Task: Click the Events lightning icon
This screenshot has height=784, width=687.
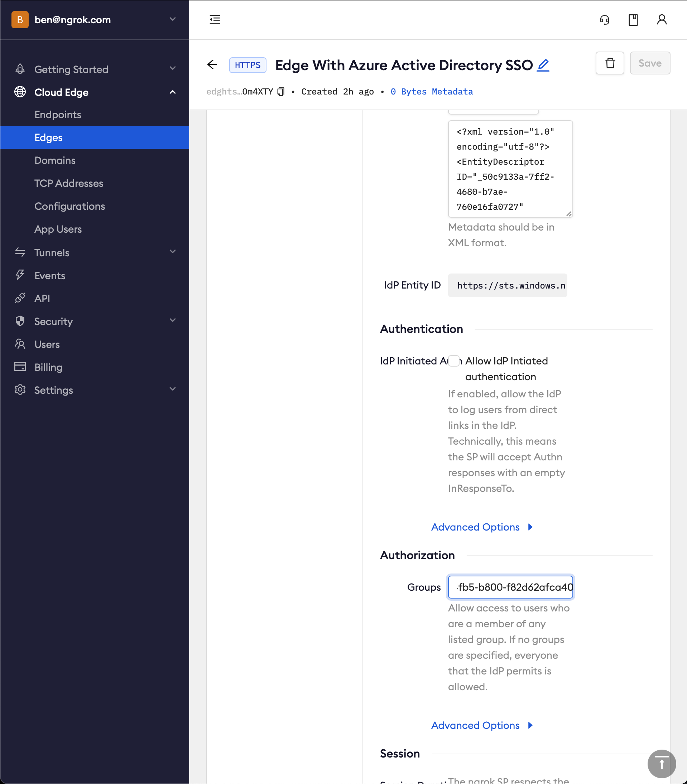Action: tap(20, 275)
